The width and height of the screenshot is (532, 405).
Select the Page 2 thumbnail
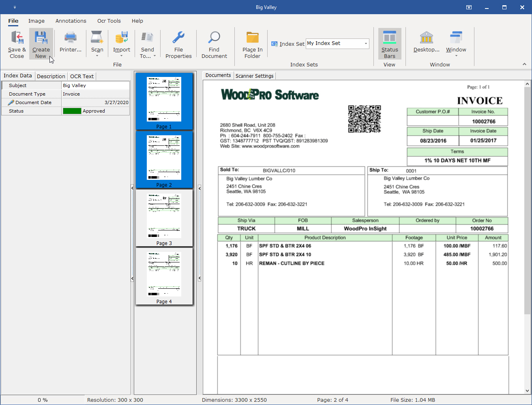[x=164, y=160]
